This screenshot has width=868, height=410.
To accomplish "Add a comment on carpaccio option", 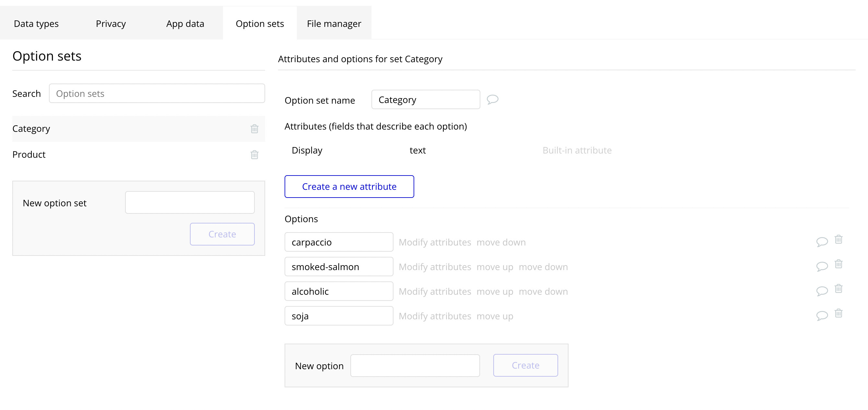I will 822,242.
